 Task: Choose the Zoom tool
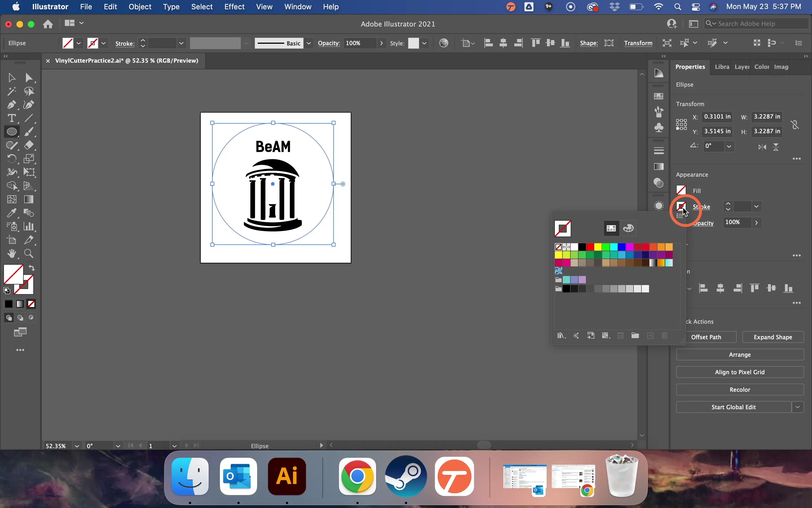coord(29,254)
